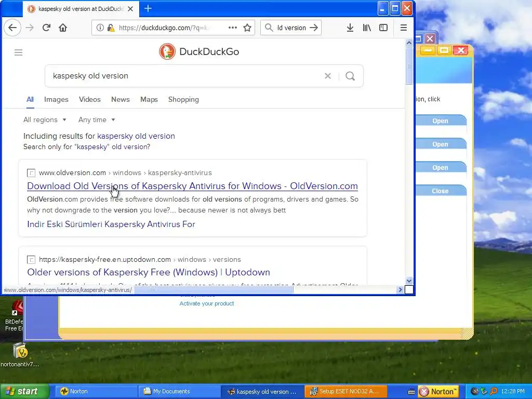
Task: Open the Library bookshelf icon
Action: click(367, 28)
